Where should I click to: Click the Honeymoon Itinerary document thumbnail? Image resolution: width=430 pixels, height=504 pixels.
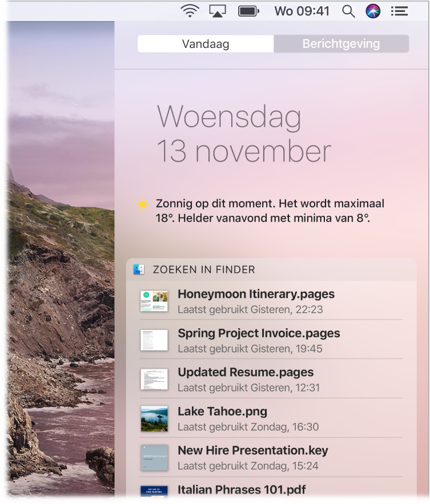(x=154, y=301)
